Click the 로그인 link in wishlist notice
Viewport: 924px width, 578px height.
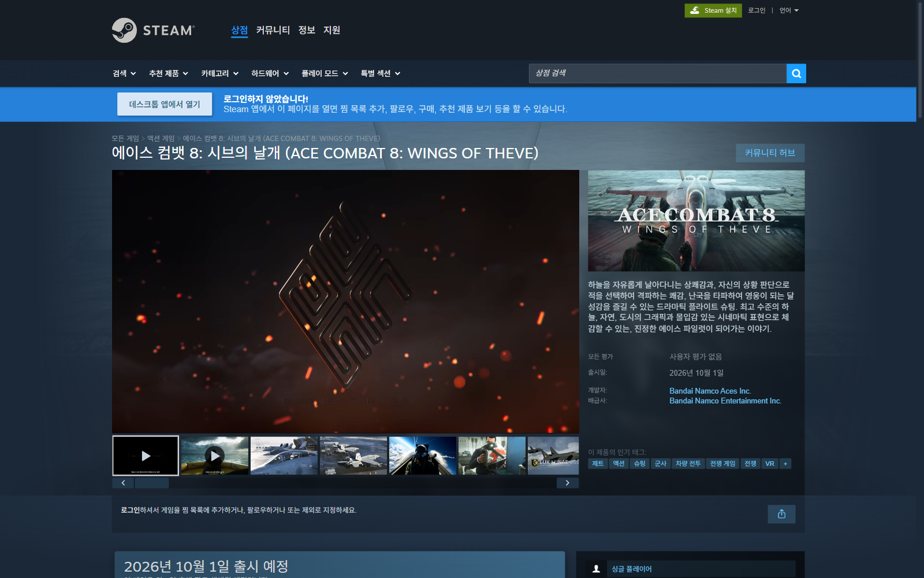130,510
